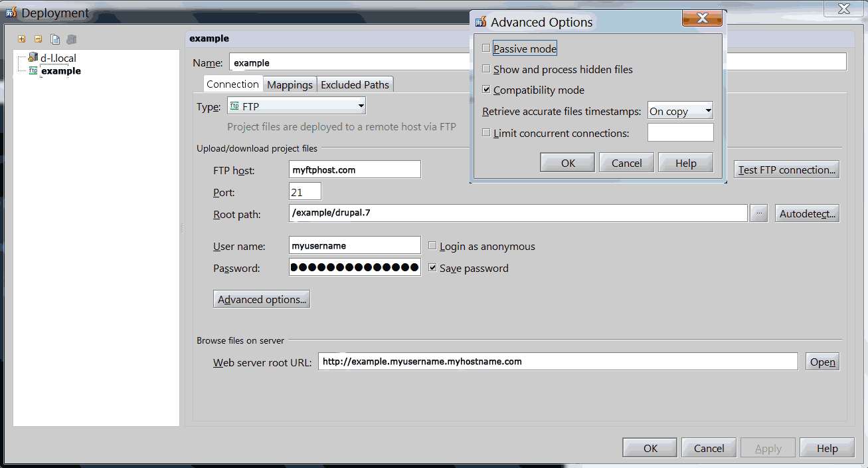Click the Name input field

tap(538, 62)
